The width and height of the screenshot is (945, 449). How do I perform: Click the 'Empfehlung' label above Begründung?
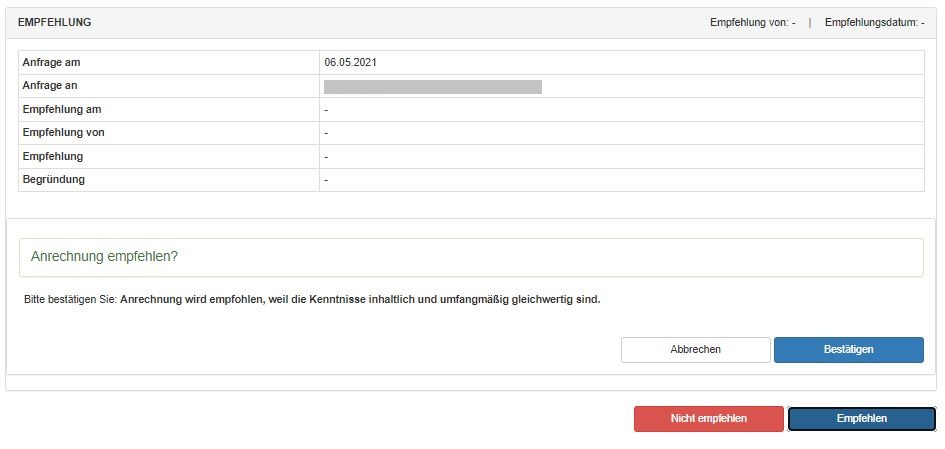(53, 156)
